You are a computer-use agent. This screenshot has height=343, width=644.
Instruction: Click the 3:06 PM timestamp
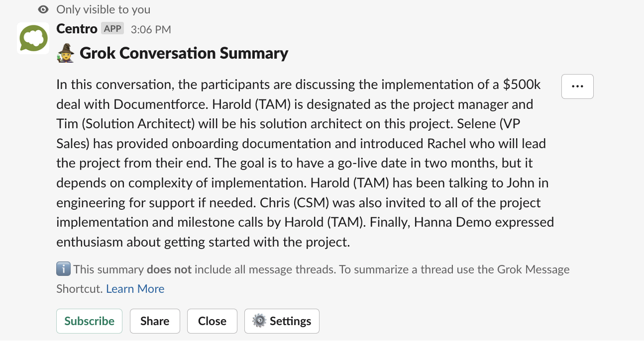click(150, 29)
